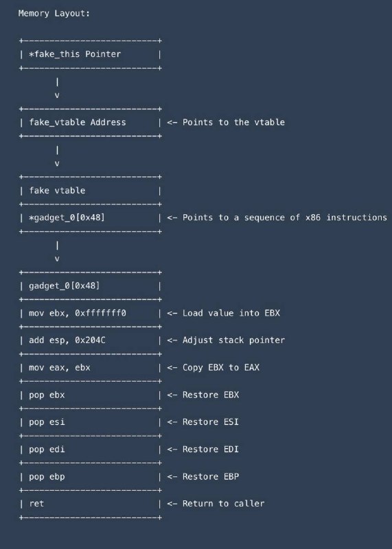Select the pop ebp instruction

[91, 476]
